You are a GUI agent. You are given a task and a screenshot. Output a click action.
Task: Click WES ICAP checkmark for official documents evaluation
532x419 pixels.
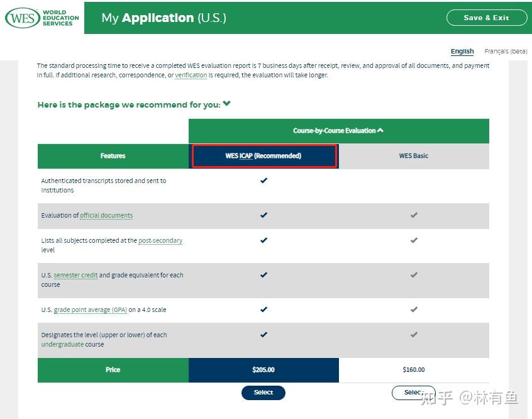pos(263,215)
